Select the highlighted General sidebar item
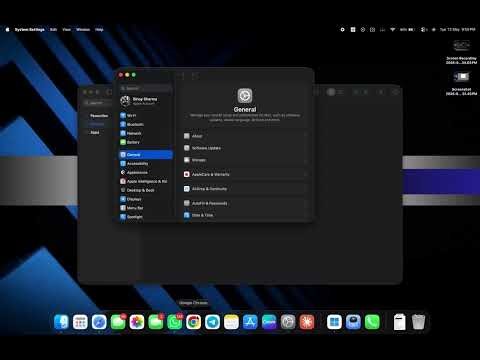The image size is (480, 360). pos(146,155)
